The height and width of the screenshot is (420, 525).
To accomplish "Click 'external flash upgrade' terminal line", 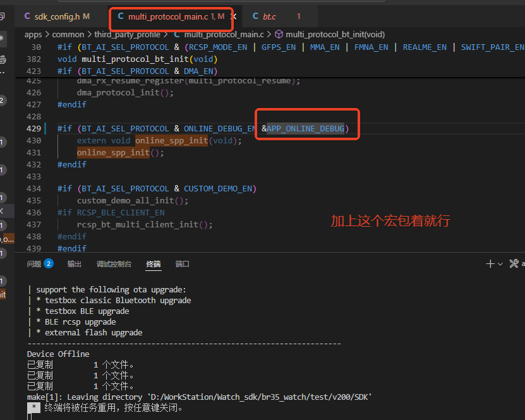I will point(94,333).
